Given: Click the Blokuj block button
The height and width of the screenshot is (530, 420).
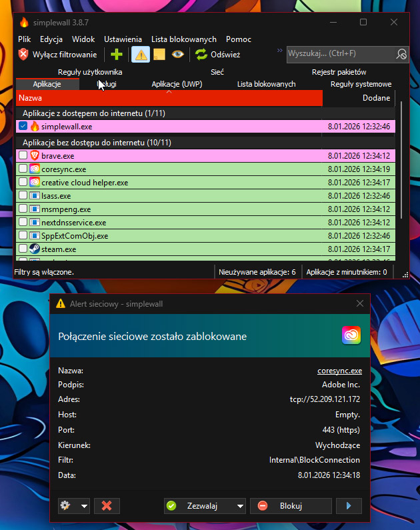Looking at the screenshot, I should pyautogui.click(x=291, y=506).
